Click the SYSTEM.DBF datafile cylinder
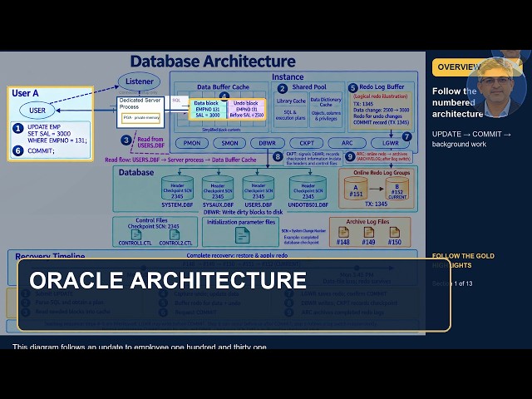The width and height of the screenshot is (532, 399). pos(177,189)
